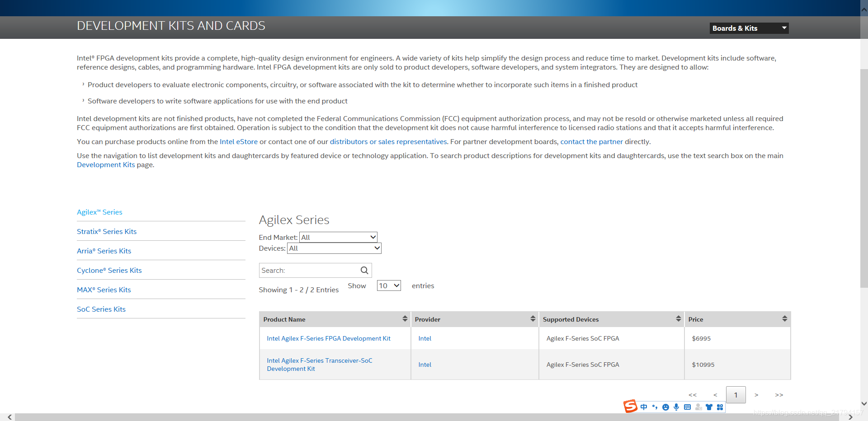Click Intel provider link for FPGA Development Kit
This screenshot has height=421, width=868.
[425, 338]
